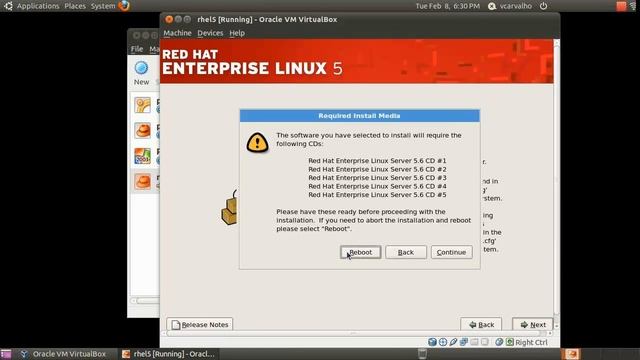
Task: Close the rhel5 VirtualBox window
Action: click(x=169, y=19)
